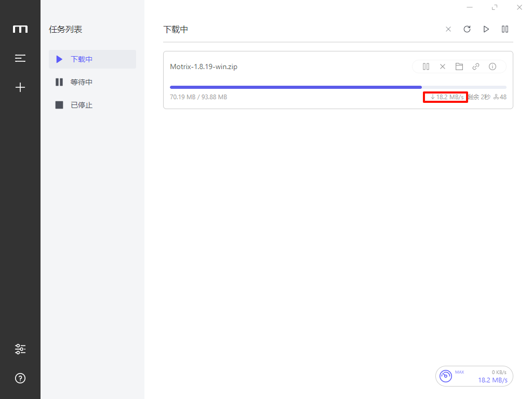Minimize the Motrix window
Screen dimensions: 532x399
click(470, 7)
